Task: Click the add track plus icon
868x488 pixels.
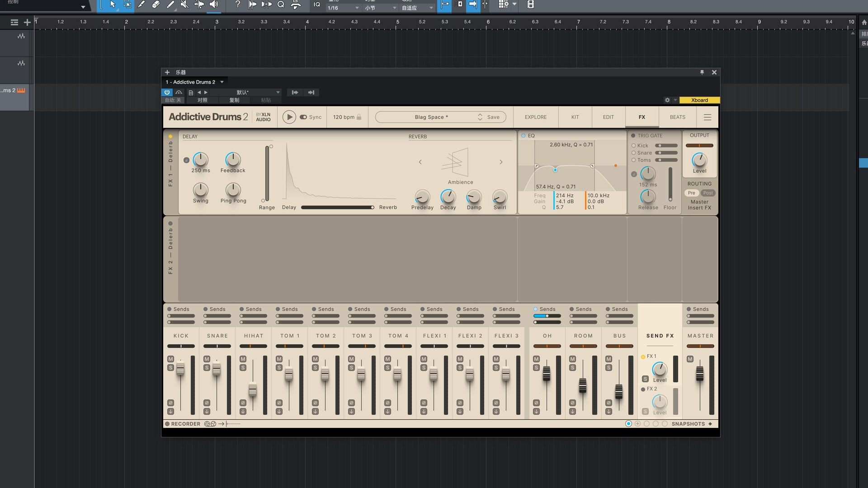Action: click(x=27, y=22)
